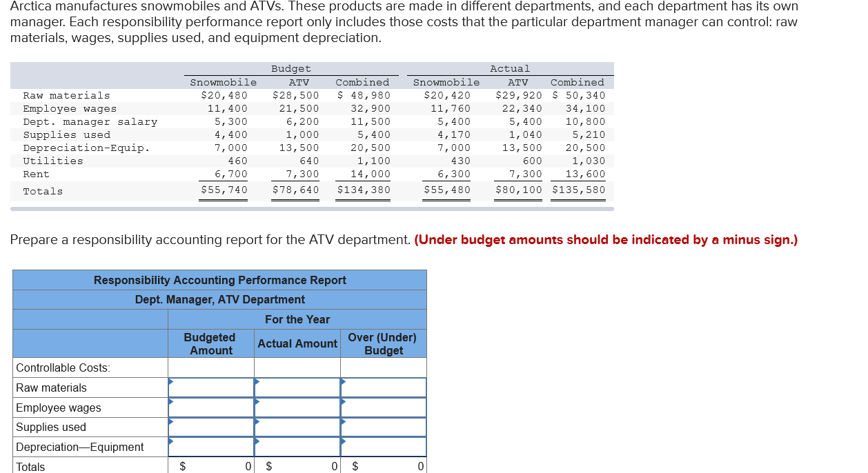
Task: Click the 'Actual Amount' column header
Action: coord(297,343)
